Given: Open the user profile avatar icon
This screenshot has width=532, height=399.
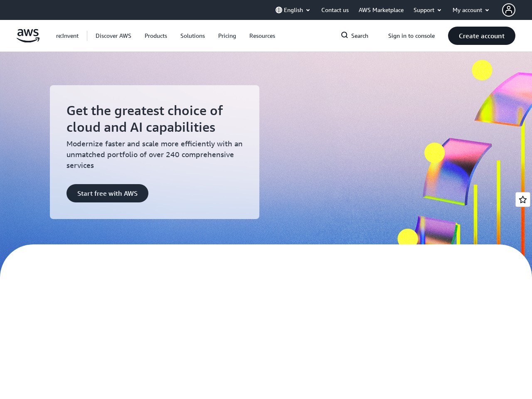Looking at the screenshot, I should click(508, 10).
